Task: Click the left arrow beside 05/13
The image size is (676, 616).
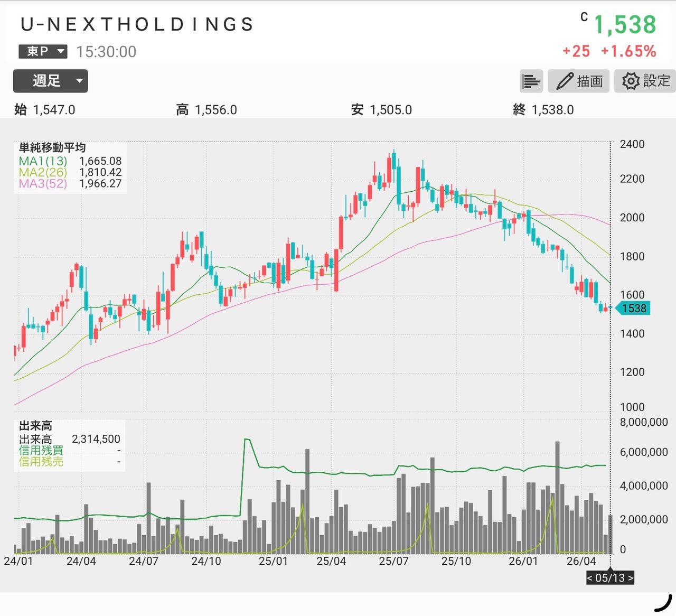Action: [x=590, y=577]
